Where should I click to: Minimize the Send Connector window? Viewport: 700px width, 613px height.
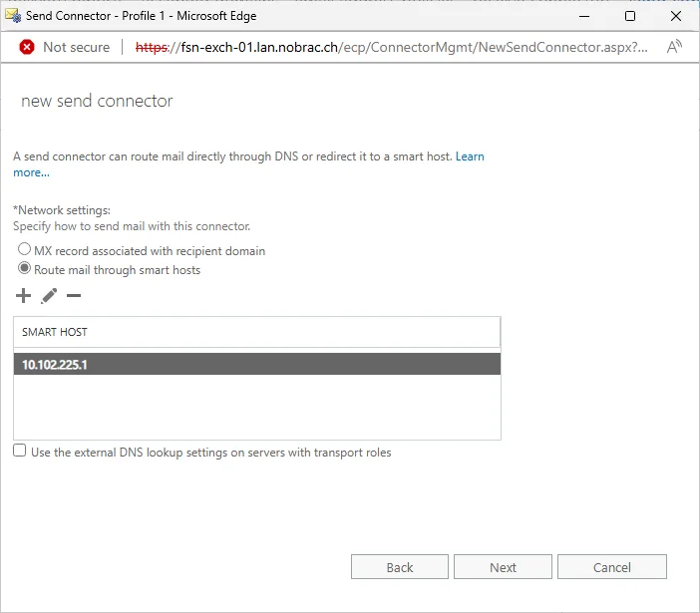(x=584, y=16)
